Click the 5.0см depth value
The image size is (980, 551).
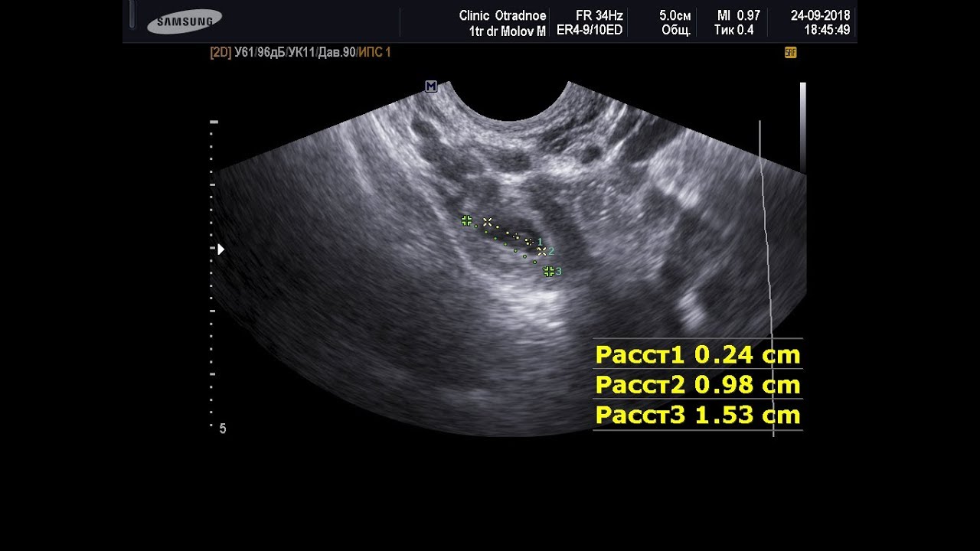[x=675, y=15]
